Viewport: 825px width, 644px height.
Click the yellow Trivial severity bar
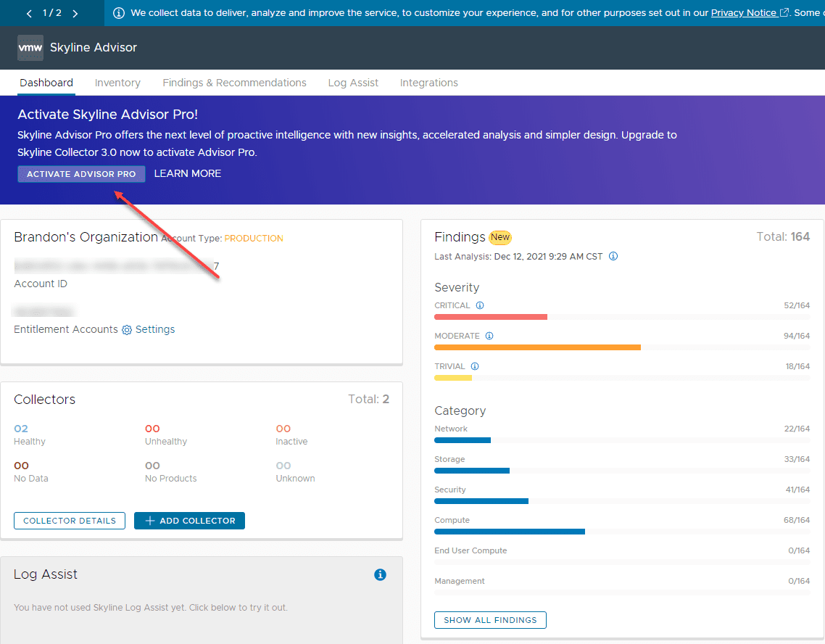(x=453, y=379)
